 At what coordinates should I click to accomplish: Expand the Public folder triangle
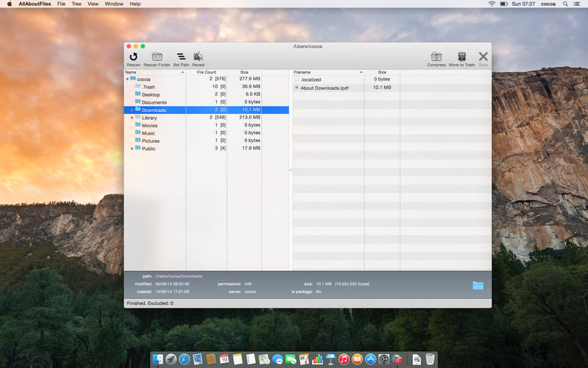(132, 149)
